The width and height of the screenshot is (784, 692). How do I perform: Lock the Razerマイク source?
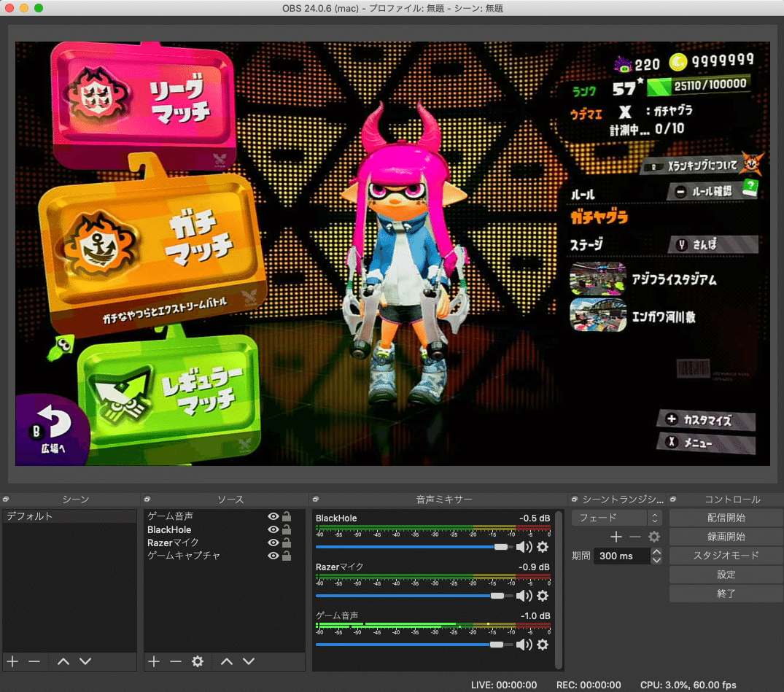click(x=287, y=543)
